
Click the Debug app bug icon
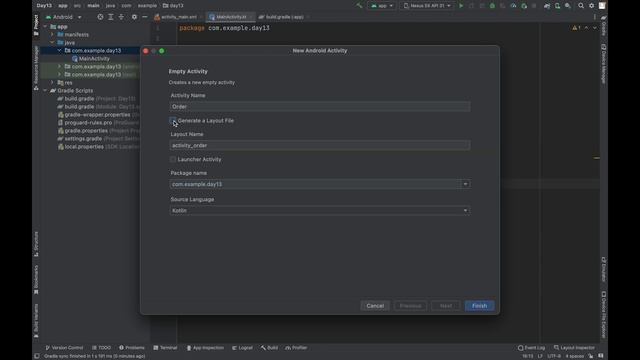click(x=492, y=6)
